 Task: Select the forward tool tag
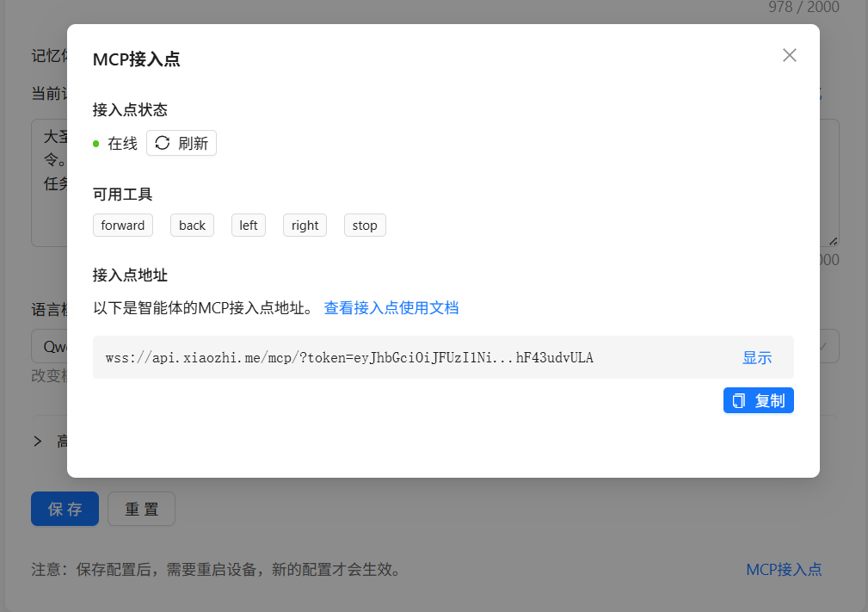tap(123, 226)
